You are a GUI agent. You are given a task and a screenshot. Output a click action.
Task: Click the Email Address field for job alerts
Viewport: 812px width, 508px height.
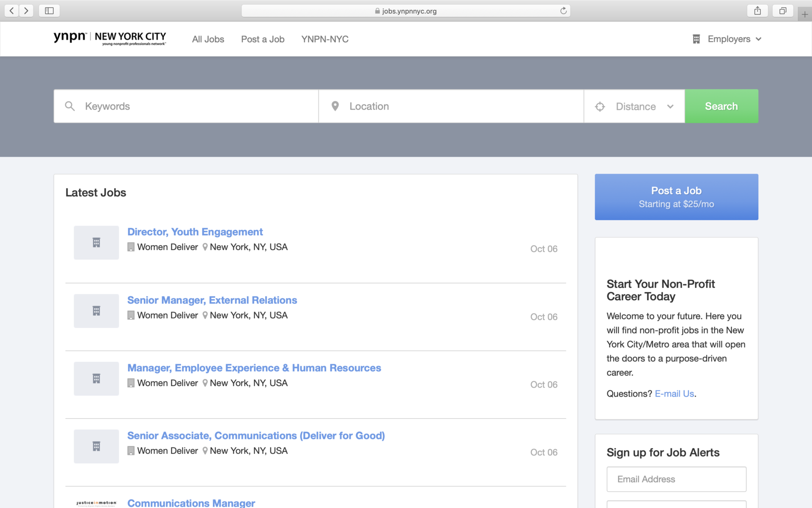point(676,479)
